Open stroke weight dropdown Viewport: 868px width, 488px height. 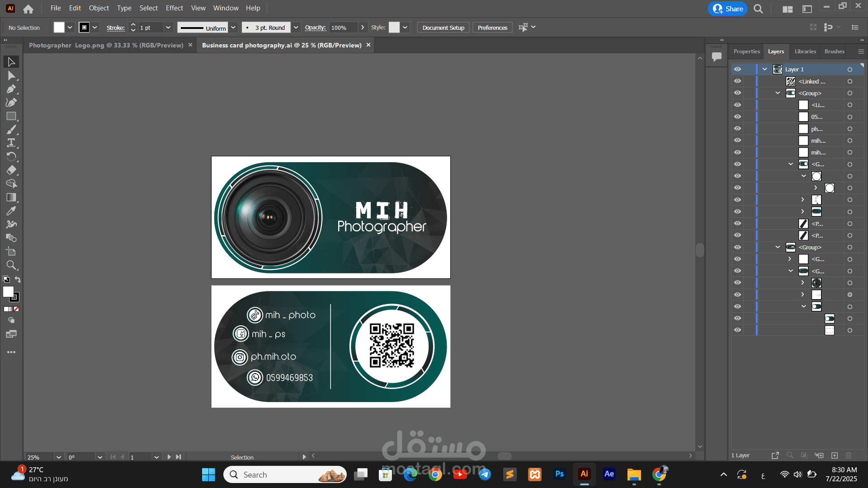168,28
